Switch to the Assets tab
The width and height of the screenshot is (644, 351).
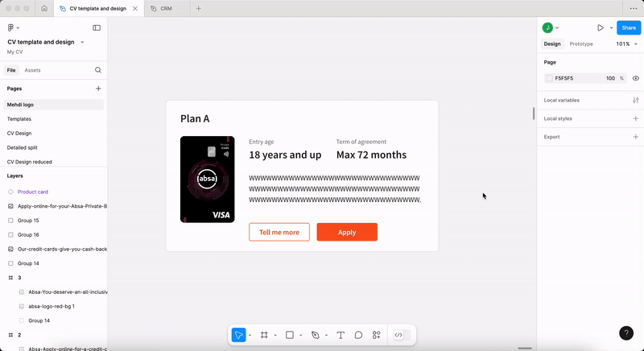(32, 70)
